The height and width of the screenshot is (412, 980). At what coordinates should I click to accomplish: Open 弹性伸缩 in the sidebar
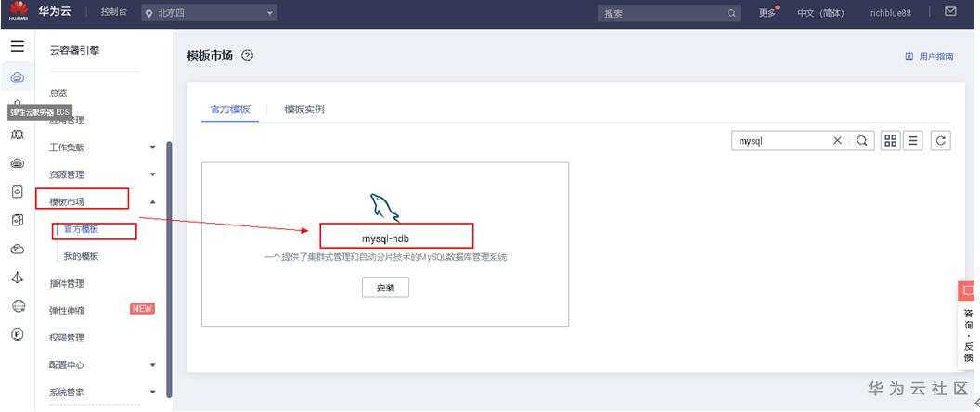pyautogui.click(x=66, y=310)
